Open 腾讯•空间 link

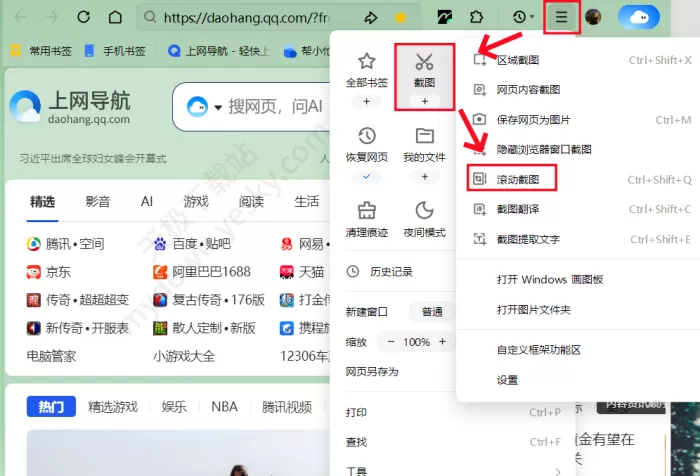point(66,244)
